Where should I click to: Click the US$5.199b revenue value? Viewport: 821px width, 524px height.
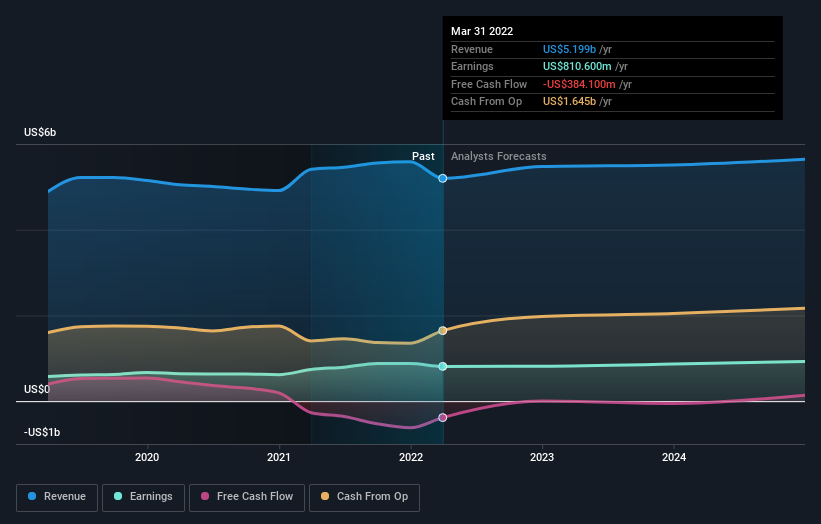[569, 49]
